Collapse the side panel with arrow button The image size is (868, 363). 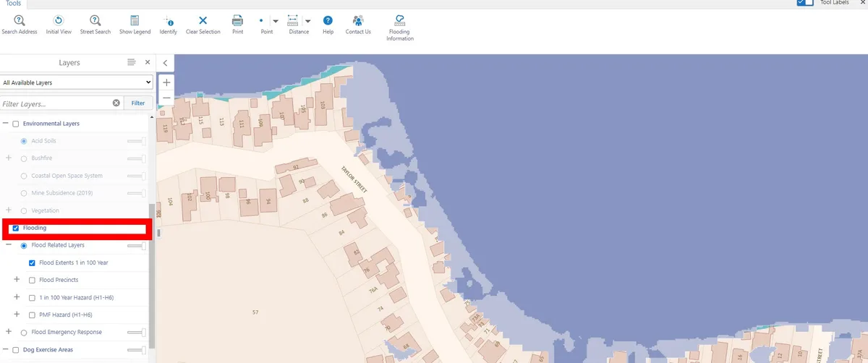(165, 63)
